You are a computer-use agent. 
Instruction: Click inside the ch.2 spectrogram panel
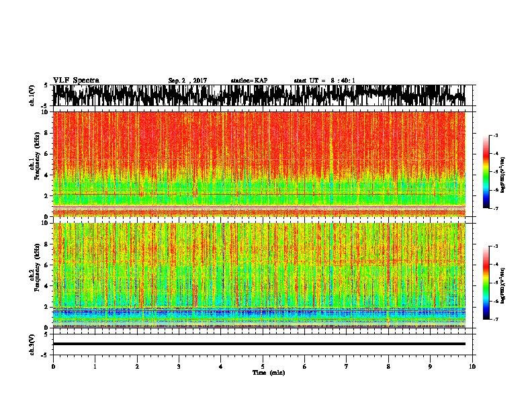[x=259, y=275]
